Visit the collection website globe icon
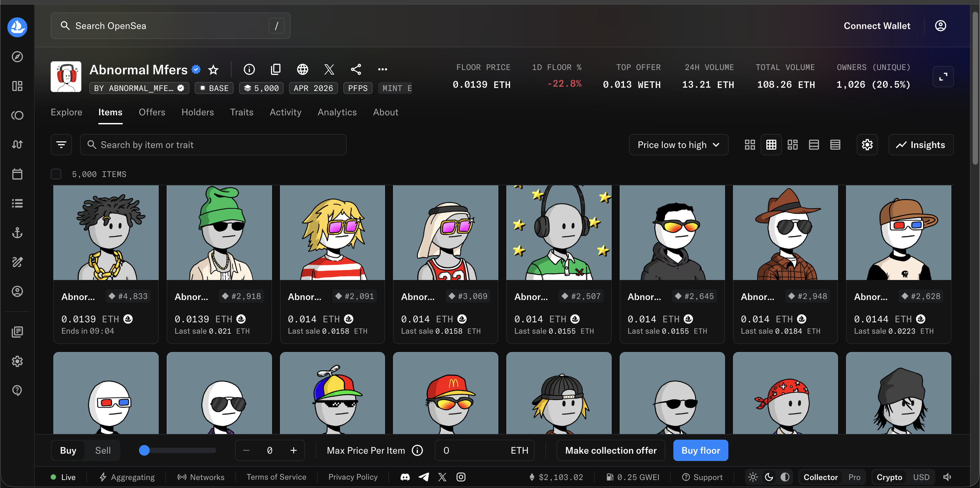980x488 pixels. click(x=302, y=69)
